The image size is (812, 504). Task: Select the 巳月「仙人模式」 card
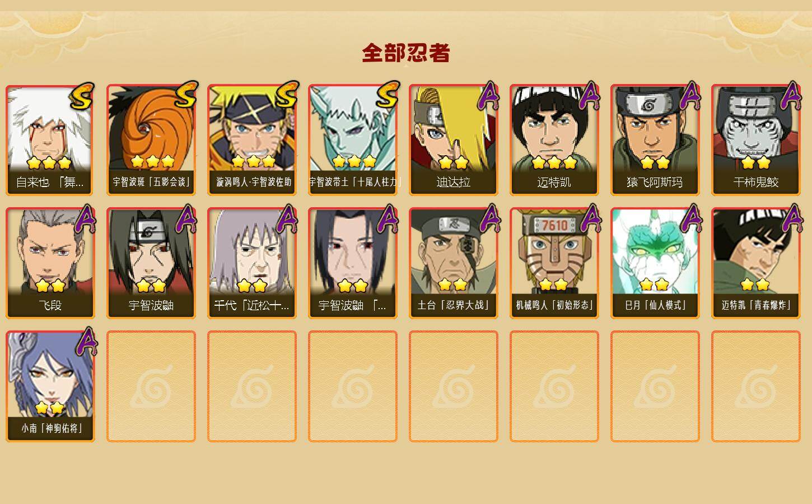click(655, 263)
